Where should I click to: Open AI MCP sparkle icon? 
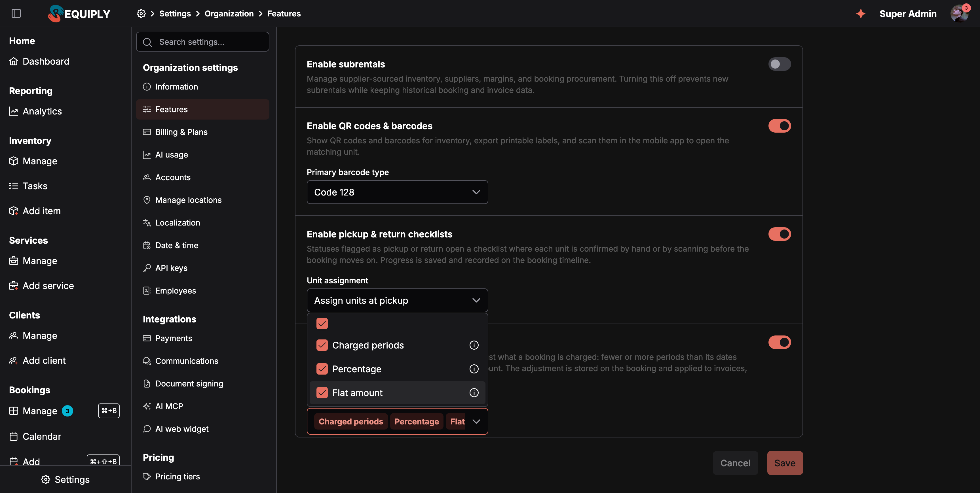click(x=147, y=406)
